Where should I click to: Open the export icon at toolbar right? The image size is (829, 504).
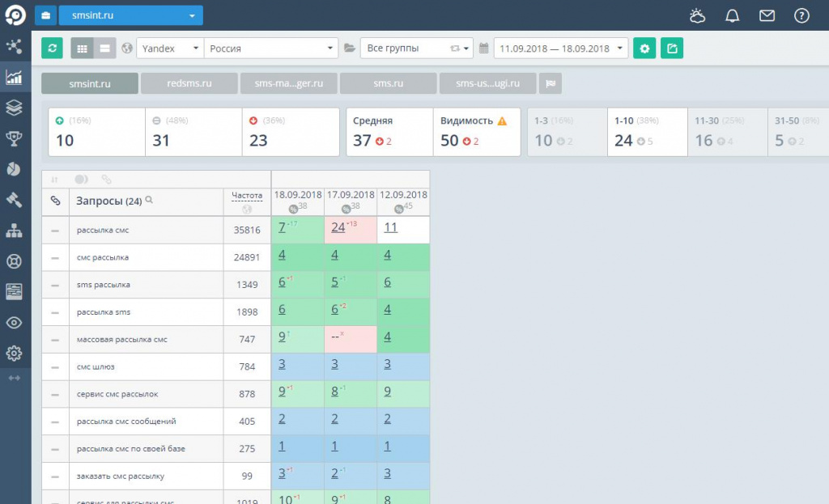click(672, 49)
